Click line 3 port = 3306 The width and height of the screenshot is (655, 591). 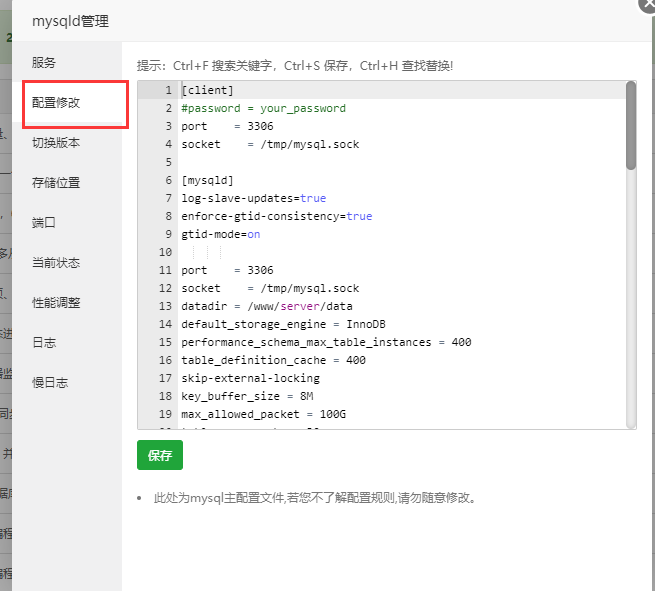[x=227, y=126]
